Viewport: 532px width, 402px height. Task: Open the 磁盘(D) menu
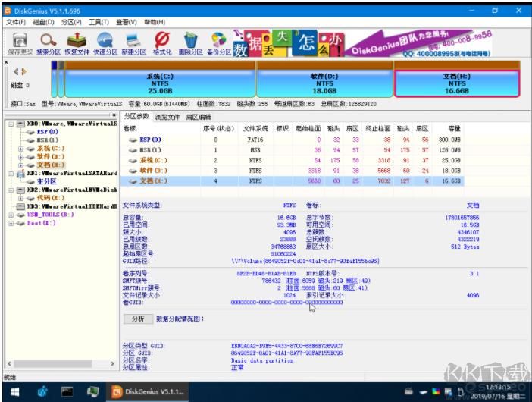(x=43, y=22)
